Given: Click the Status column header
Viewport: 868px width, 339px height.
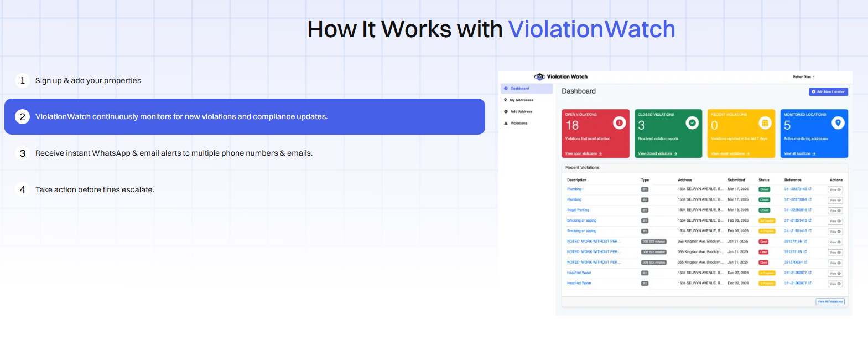Looking at the screenshot, I should (x=764, y=180).
